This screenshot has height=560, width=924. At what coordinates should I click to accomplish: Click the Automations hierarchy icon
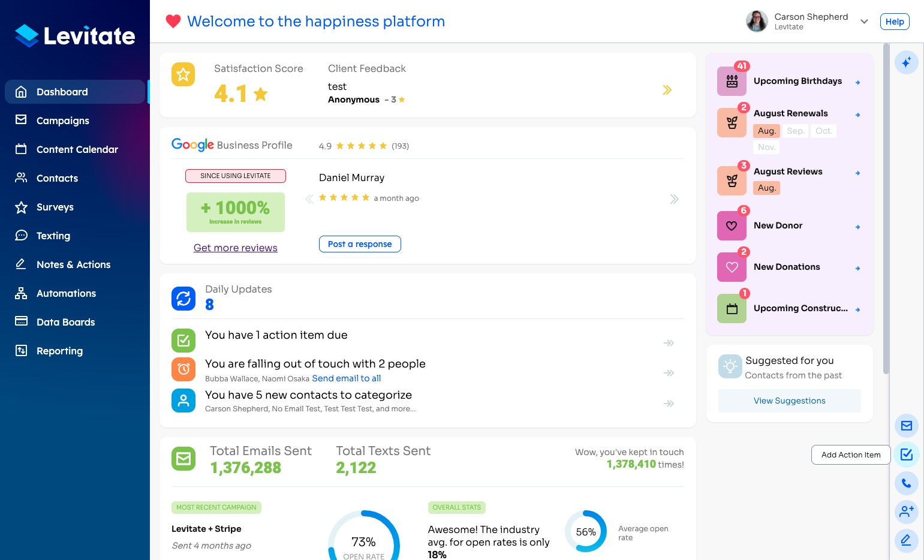point(21,293)
